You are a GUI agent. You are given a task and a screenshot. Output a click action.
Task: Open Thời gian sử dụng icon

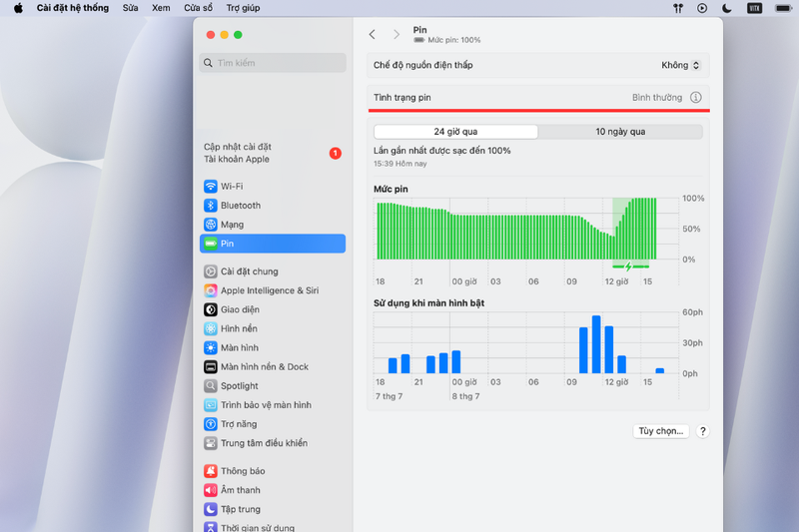point(211,527)
